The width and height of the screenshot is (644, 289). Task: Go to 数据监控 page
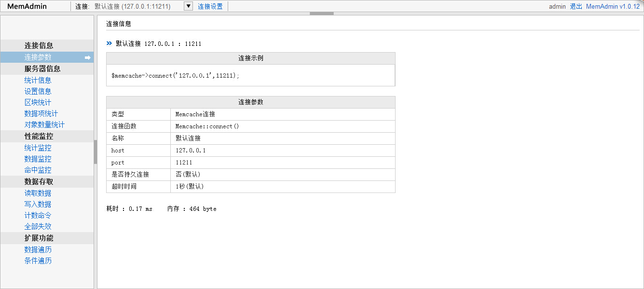(38, 159)
